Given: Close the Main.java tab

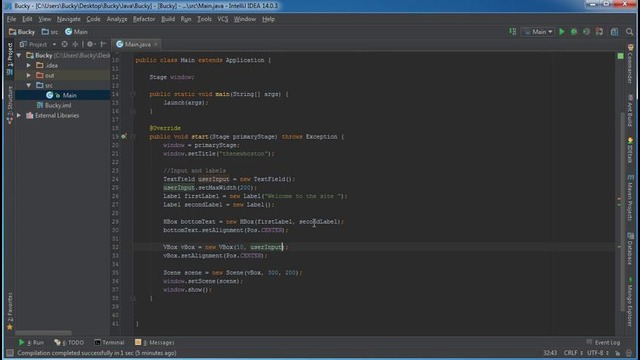Looking at the screenshot, I should tap(156, 44).
